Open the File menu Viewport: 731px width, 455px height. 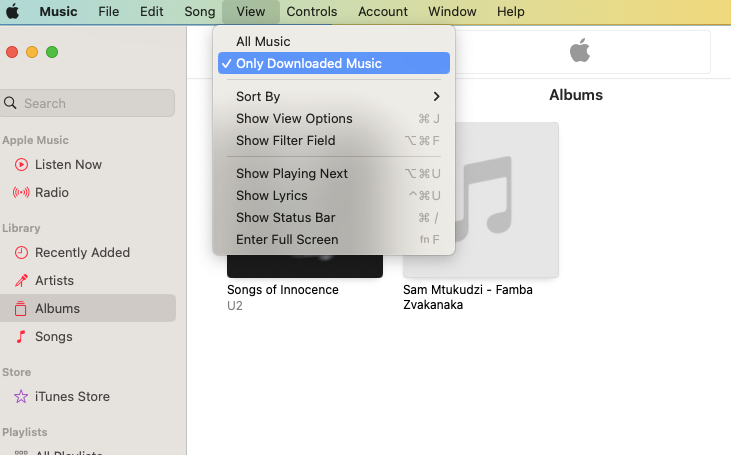[x=109, y=11]
